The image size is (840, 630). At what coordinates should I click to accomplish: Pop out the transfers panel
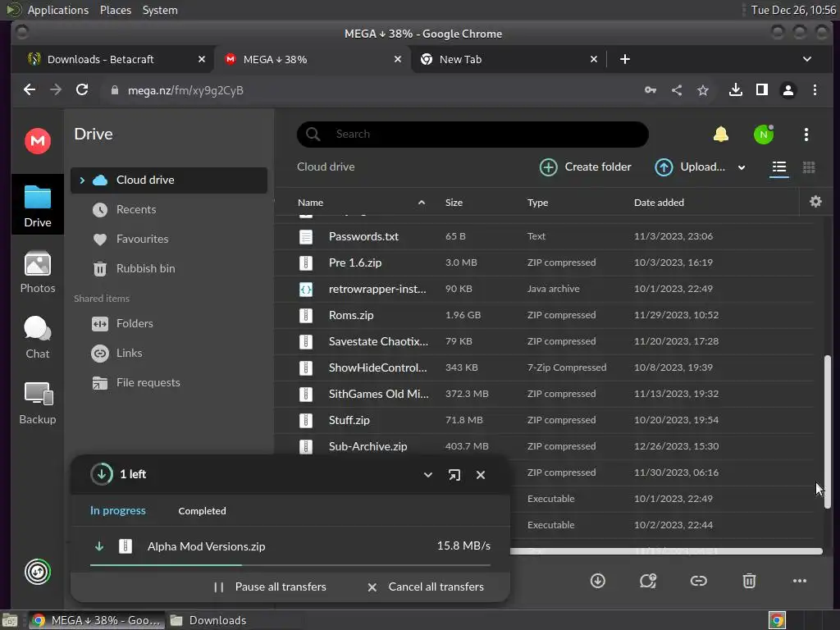point(454,475)
